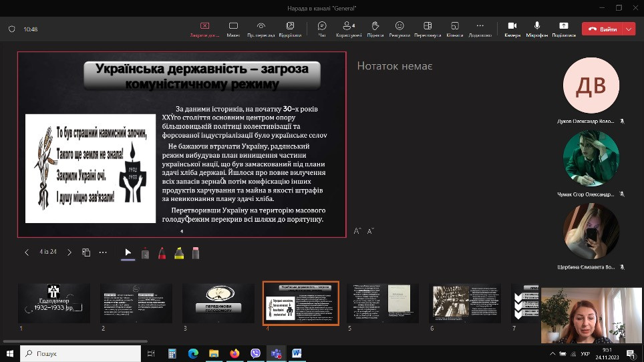Show the participants list
Image resolution: width=644 pixels, height=362 pixels.
pyautogui.click(x=348, y=28)
